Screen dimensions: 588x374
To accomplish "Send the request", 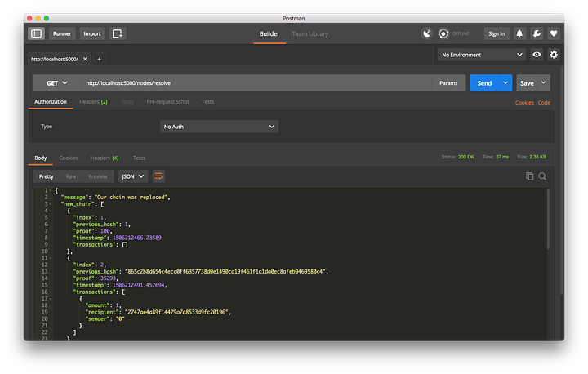I will coord(484,83).
